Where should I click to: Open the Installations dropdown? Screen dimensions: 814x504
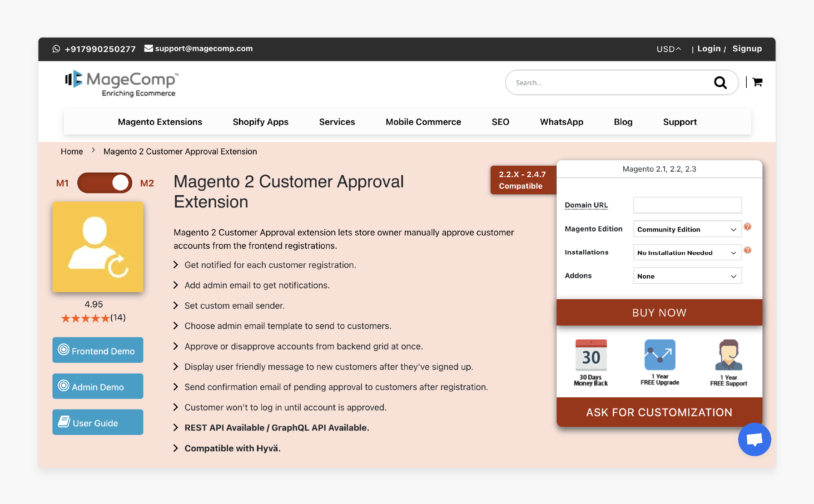[687, 253]
